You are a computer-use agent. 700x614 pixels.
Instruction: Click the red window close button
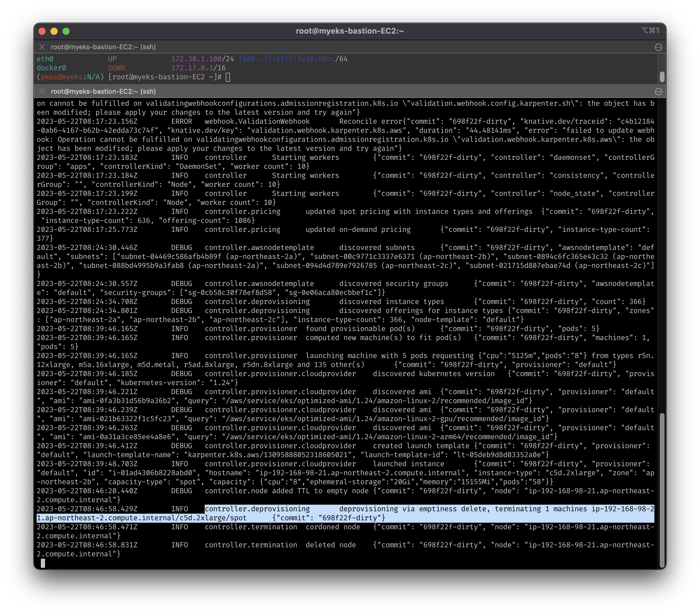click(x=42, y=31)
